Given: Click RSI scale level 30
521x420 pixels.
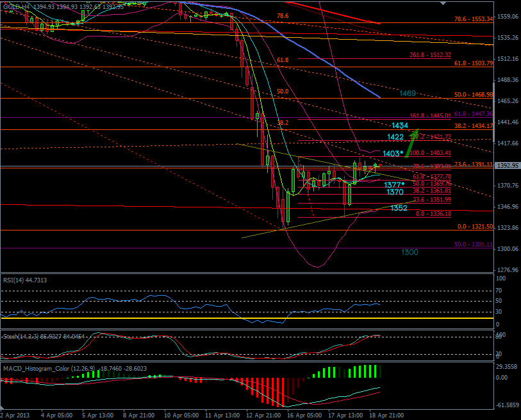Looking at the screenshot, I should pos(499,311).
